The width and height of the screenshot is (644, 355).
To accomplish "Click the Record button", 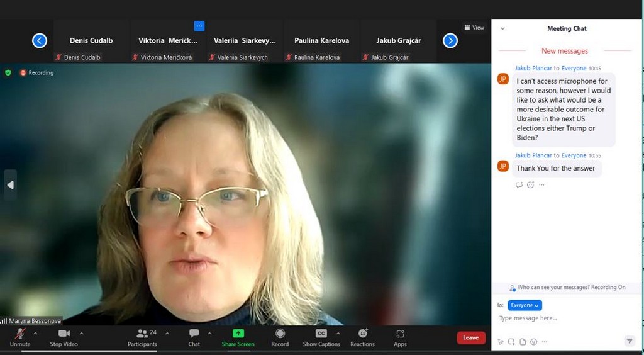I will coord(280,337).
